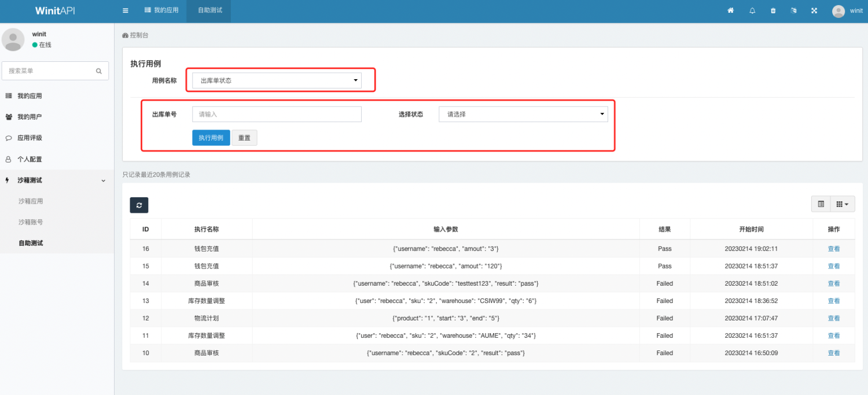Click the 执行用例 button
The width and height of the screenshot is (868, 395).
pos(211,138)
